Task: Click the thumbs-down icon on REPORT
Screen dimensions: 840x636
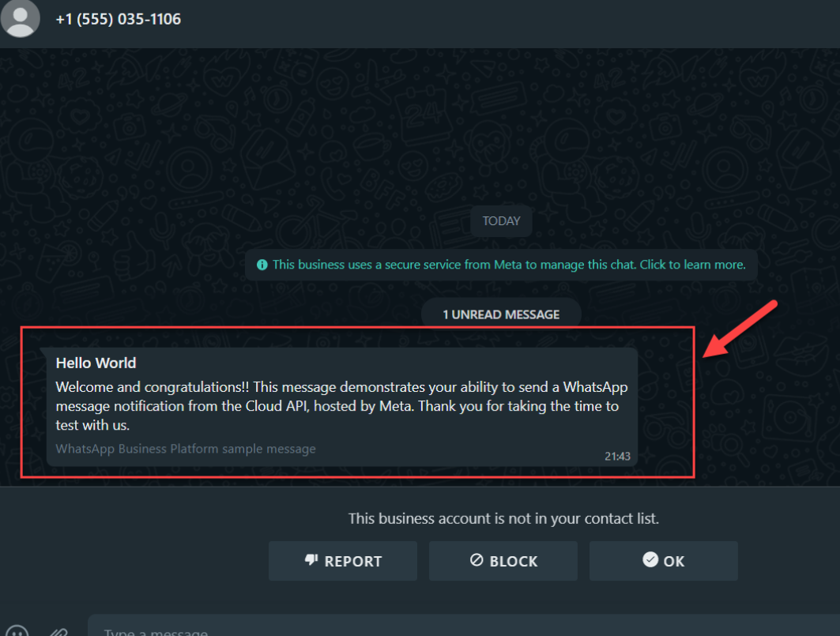Action: pyautogui.click(x=311, y=560)
